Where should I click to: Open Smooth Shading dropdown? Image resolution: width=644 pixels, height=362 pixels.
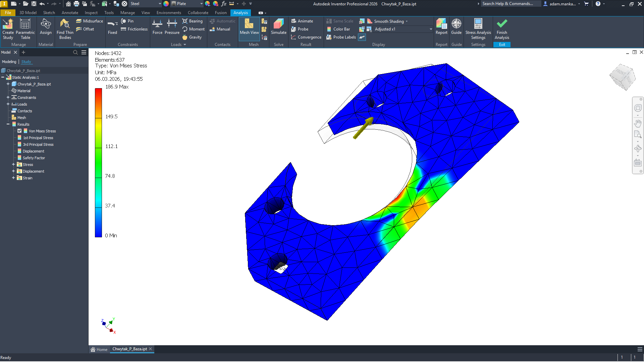pyautogui.click(x=407, y=21)
